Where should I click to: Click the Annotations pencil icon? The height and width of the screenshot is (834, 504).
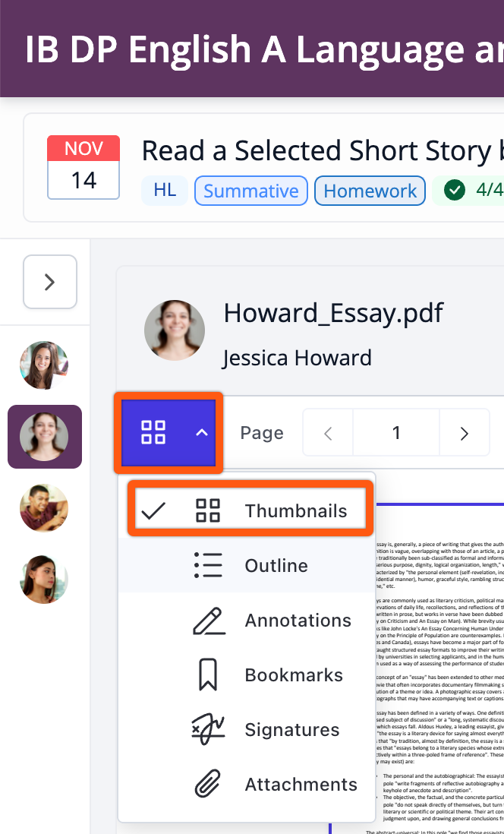(x=208, y=621)
